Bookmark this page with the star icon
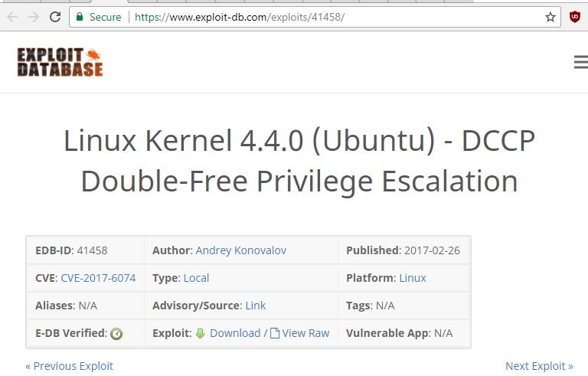The image size is (588, 376). point(550,17)
